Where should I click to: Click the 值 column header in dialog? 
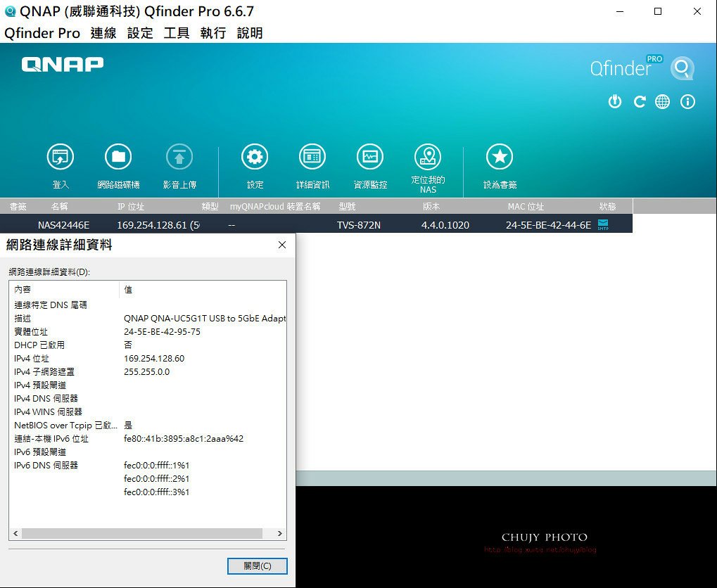[203, 289]
